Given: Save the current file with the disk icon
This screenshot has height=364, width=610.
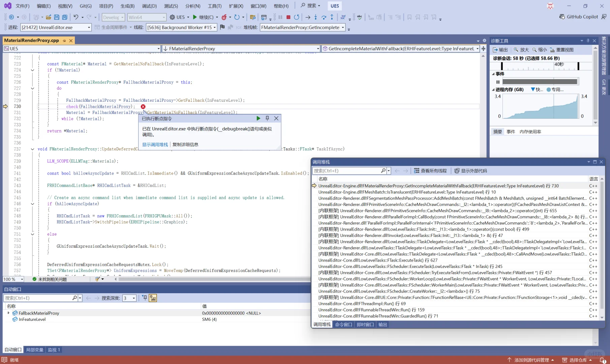Looking at the screenshot, I should tap(57, 17).
